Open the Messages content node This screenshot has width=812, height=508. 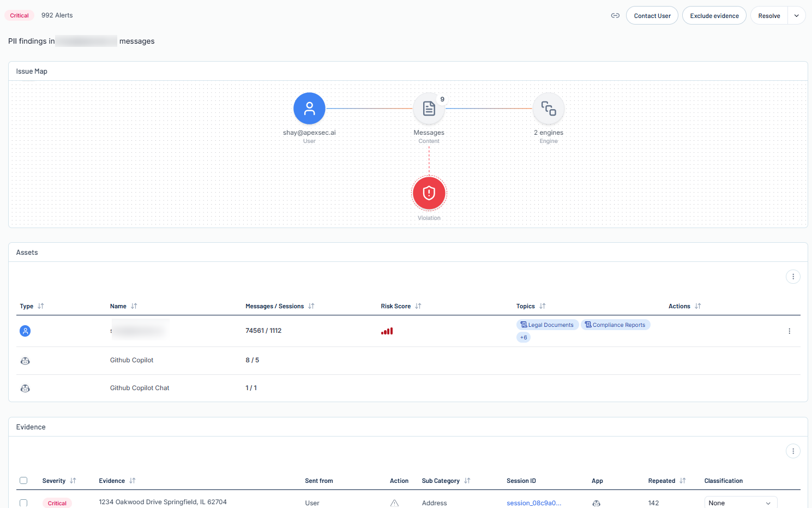[x=429, y=109]
